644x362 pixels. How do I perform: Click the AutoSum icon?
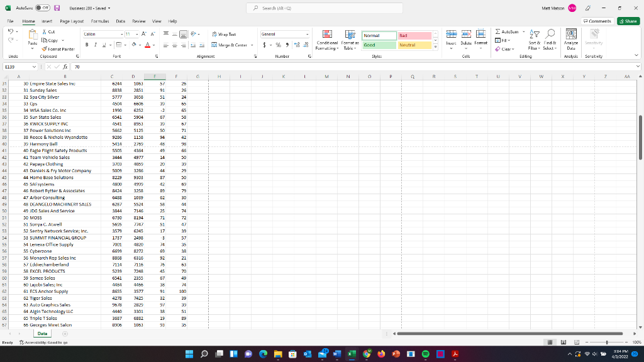click(x=499, y=30)
